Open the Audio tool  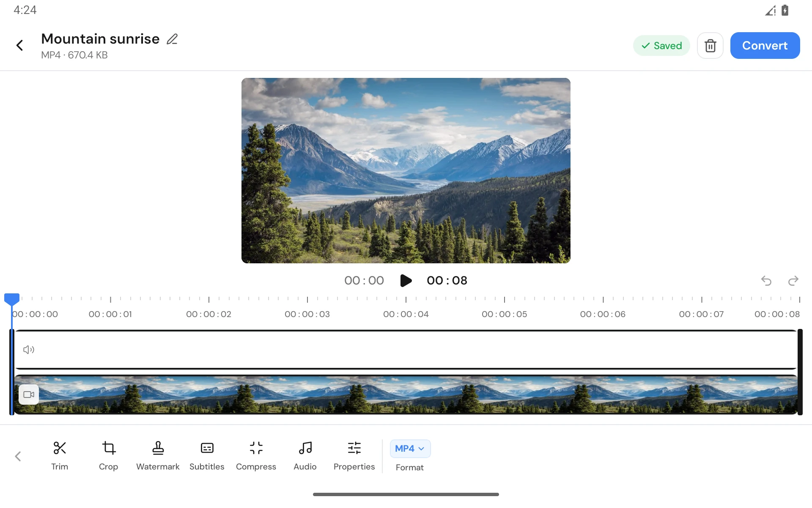305,456
